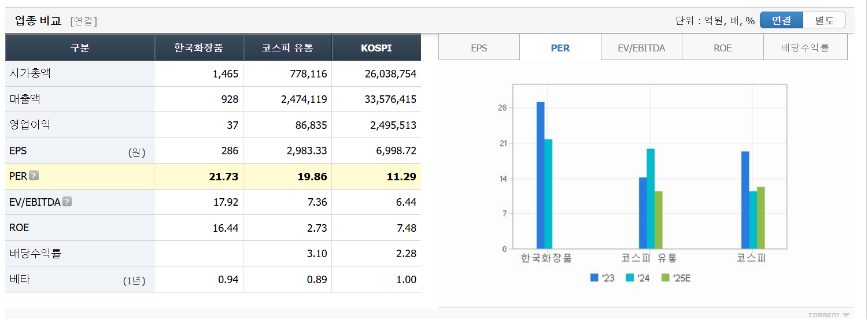The image size is (868, 319).
Task: Click market cap value 778,116
Action: pos(308,74)
